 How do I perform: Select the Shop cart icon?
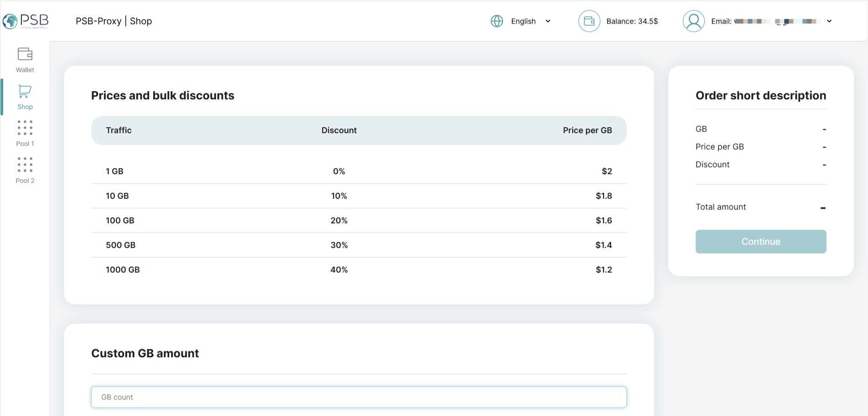point(25,91)
